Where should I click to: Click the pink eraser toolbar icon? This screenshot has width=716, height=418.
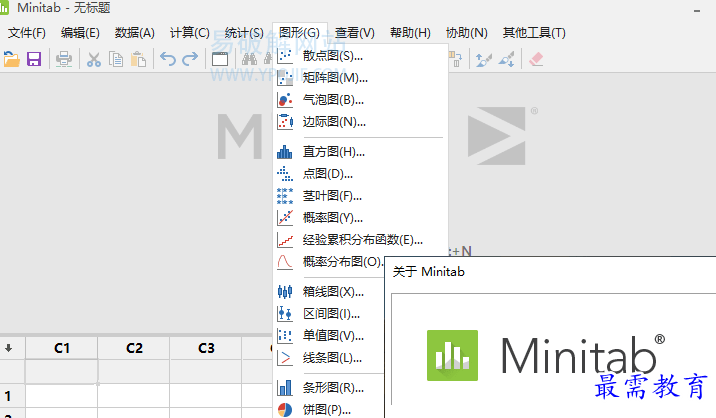coord(536,59)
